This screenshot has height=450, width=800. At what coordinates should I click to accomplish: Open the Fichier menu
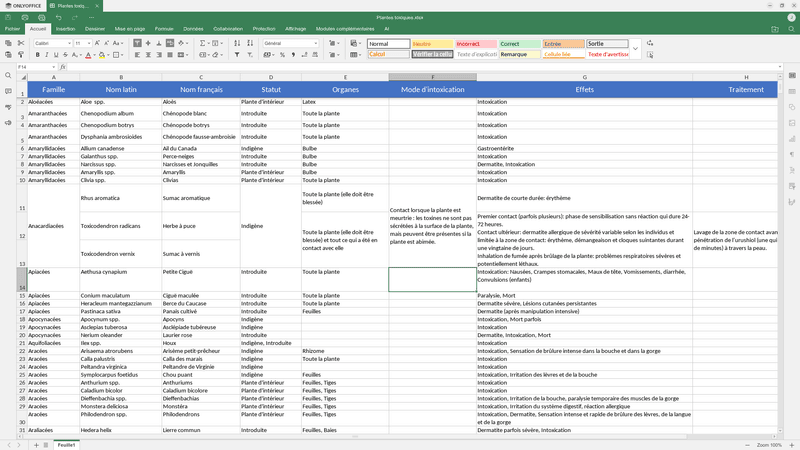click(x=12, y=29)
